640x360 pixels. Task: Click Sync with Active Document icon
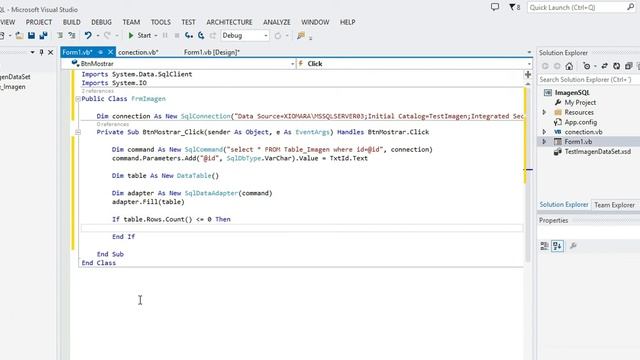click(604, 66)
